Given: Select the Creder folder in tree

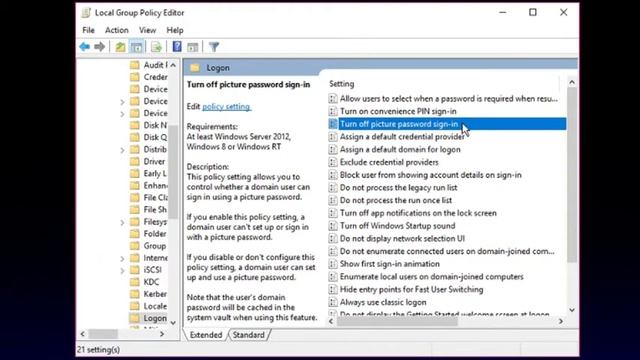Looking at the screenshot, I should coord(155,77).
